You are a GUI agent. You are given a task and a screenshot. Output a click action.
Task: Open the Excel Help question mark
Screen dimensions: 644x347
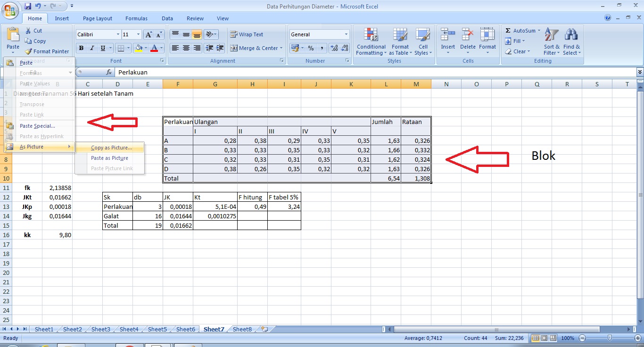click(608, 18)
